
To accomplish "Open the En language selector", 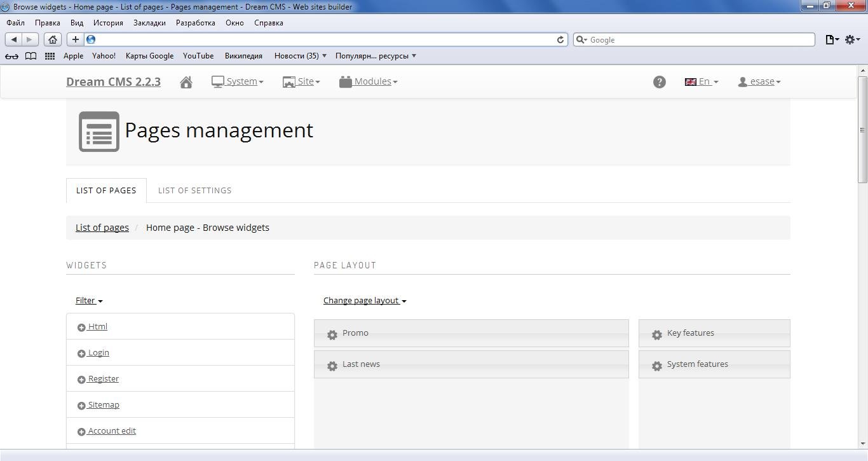I will [702, 81].
